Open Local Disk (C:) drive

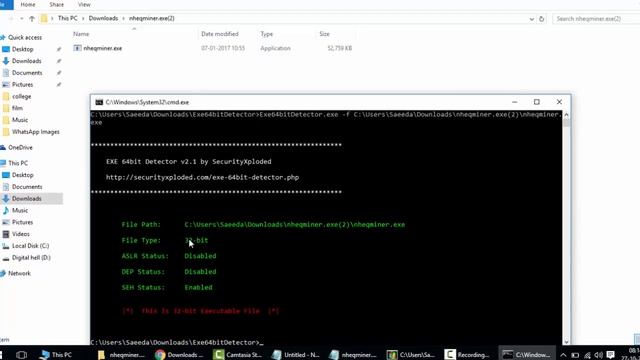coord(31,246)
